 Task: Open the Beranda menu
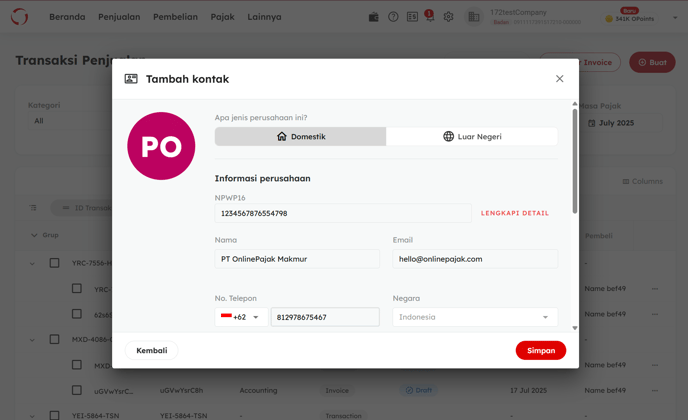click(x=67, y=17)
